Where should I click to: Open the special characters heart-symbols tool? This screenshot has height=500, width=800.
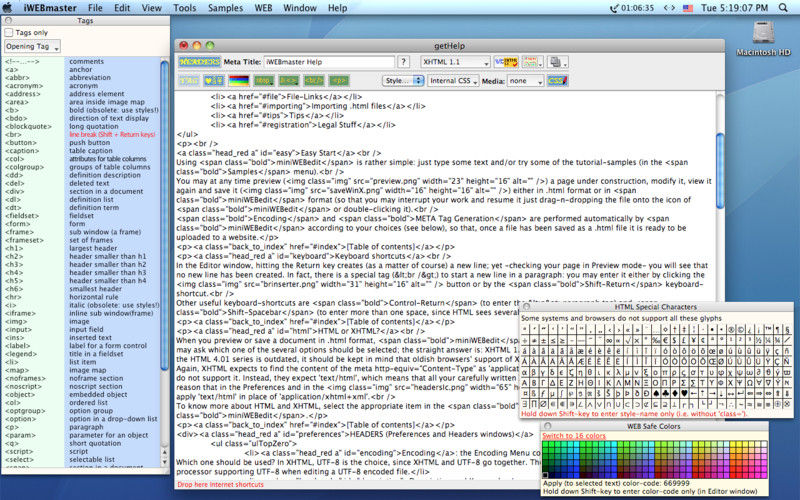[x=213, y=81]
